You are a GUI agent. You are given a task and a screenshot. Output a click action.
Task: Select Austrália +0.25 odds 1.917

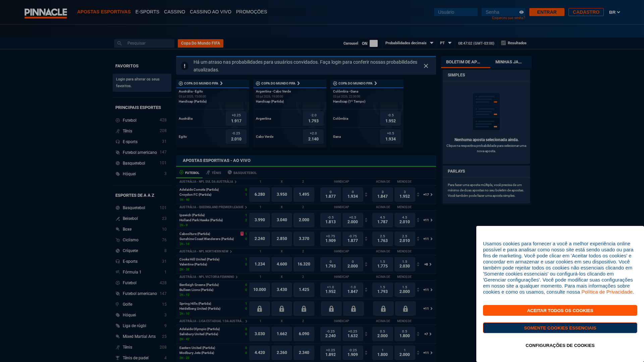tap(236, 118)
